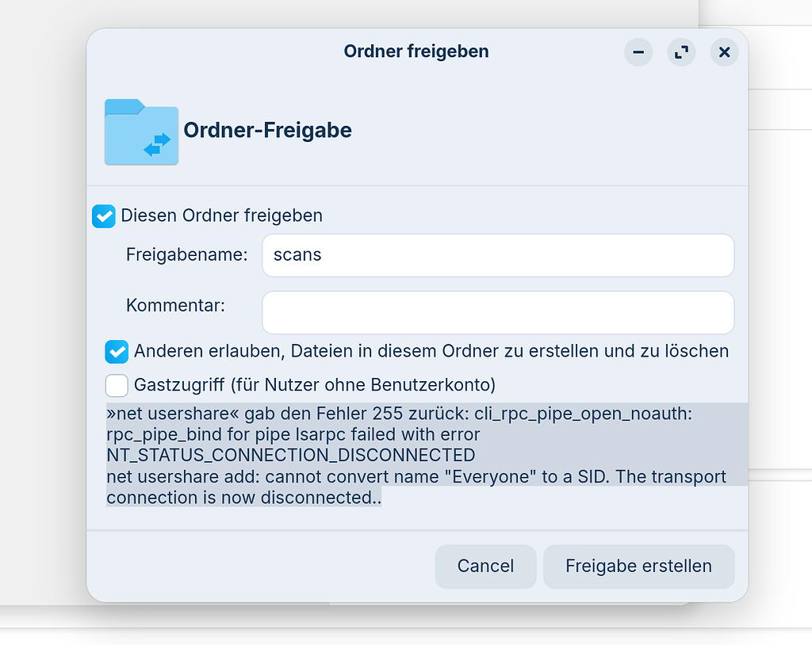812x645 pixels.
Task: Click the restore window size icon
Action: coord(681,52)
